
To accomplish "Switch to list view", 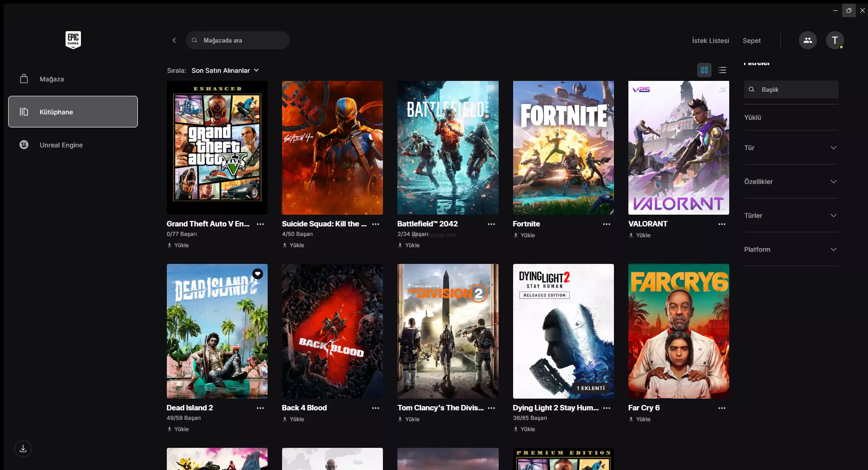I will 722,70.
